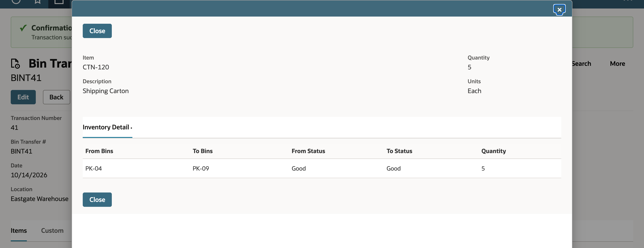Click the Bin Transfer # value BINT41
This screenshot has height=248, width=644.
21,151
